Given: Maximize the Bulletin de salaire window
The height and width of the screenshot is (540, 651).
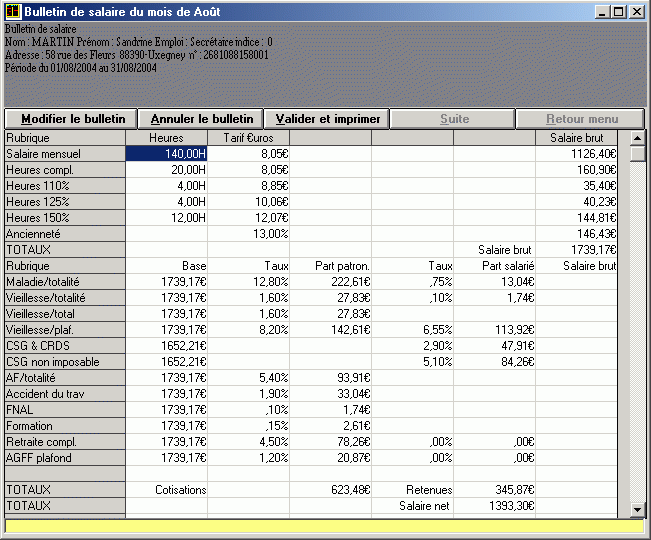Looking at the screenshot, I should 619,12.
